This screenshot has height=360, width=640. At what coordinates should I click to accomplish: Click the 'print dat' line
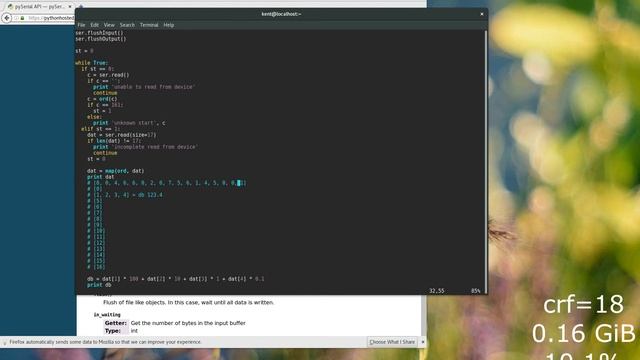click(100, 177)
